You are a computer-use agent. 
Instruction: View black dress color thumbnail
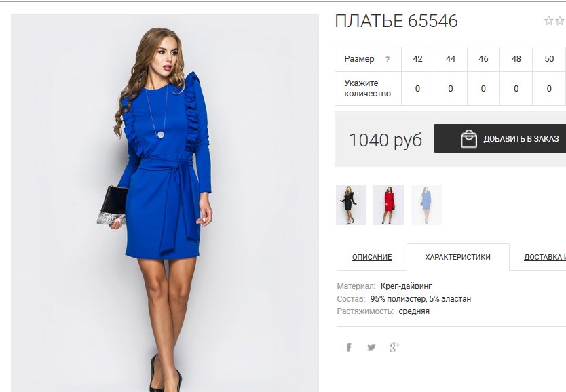tap(350, 205)
